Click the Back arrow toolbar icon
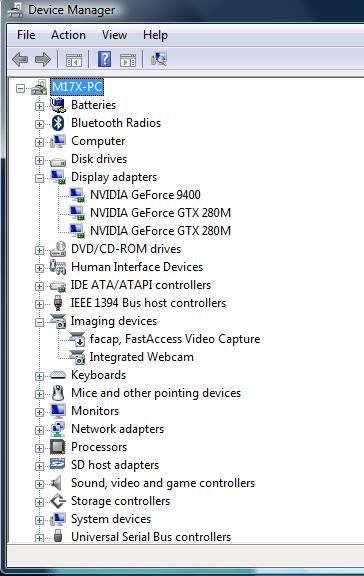The image size is (364, 576). point(20,60)
